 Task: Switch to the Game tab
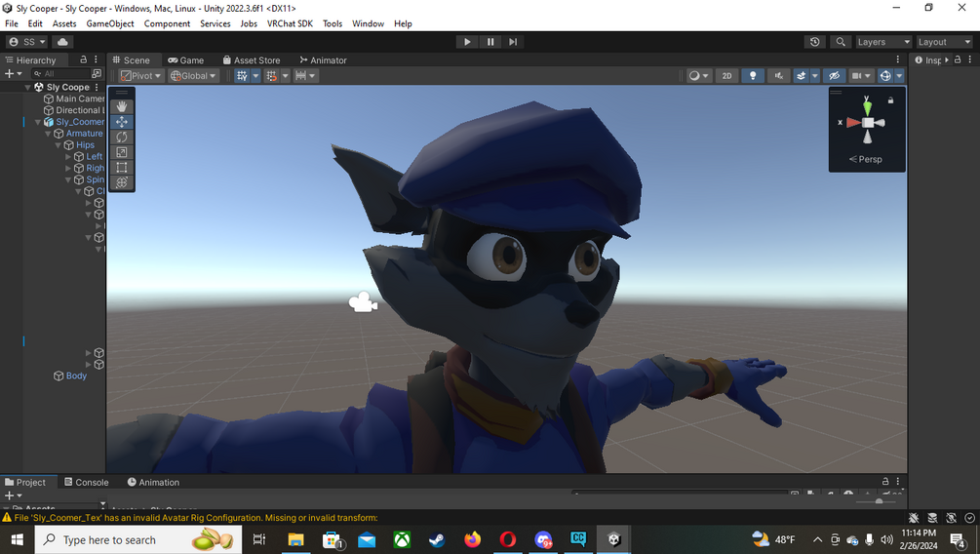tap(186, 60)
